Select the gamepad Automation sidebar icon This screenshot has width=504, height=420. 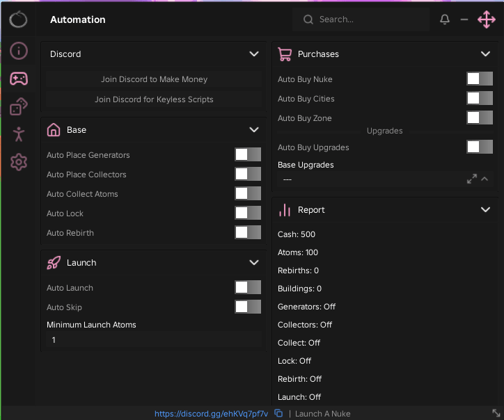(x=19, y=79)
